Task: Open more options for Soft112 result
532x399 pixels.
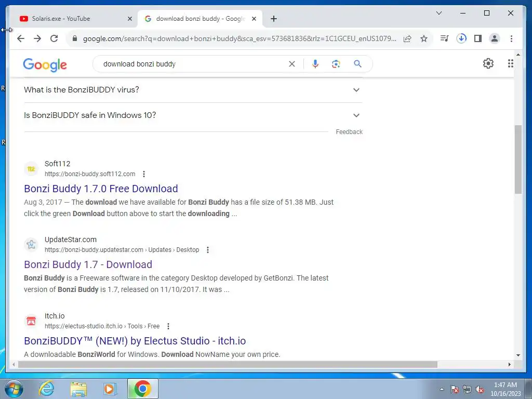Action: click(144, 174)
